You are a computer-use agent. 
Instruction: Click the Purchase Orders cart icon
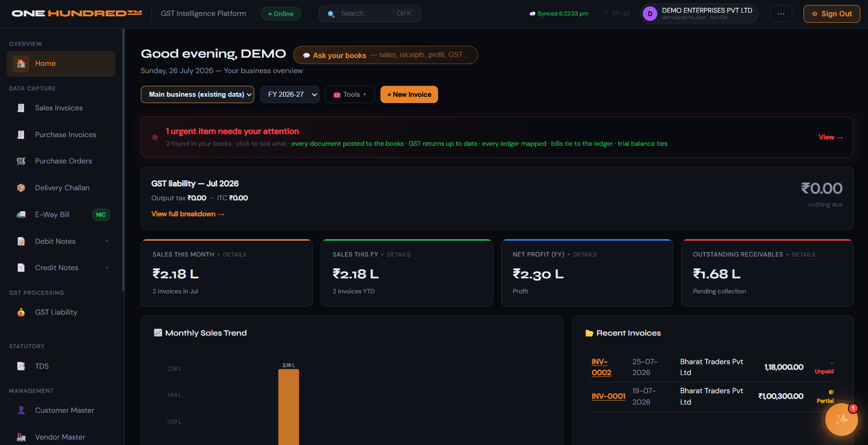[21, 161]
